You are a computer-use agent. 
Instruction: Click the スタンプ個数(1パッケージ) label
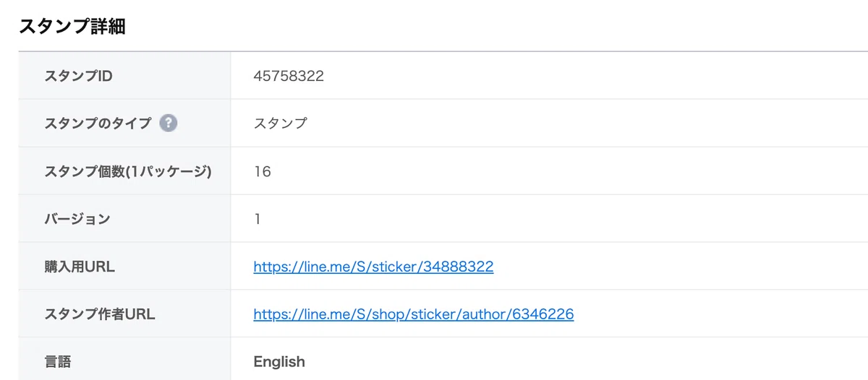[x=128, y=172]
